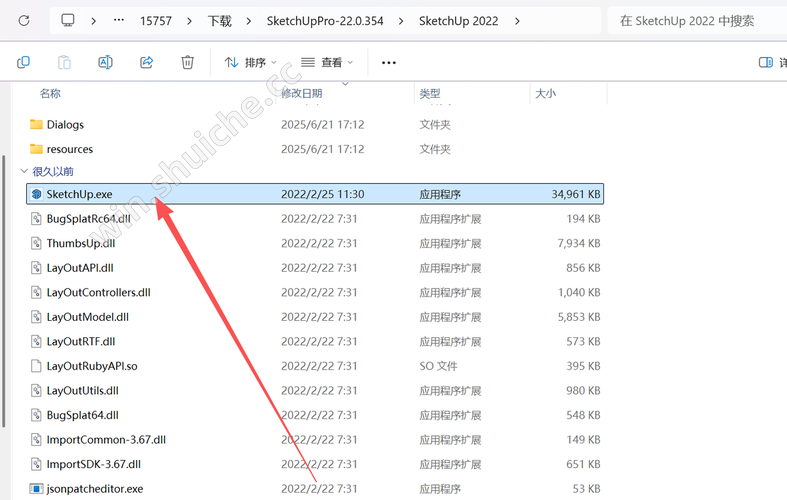The height and width of the screenshot is (500, 787).
Task: Select SketchUp.exe application icon
Action: tap(36, 194)
